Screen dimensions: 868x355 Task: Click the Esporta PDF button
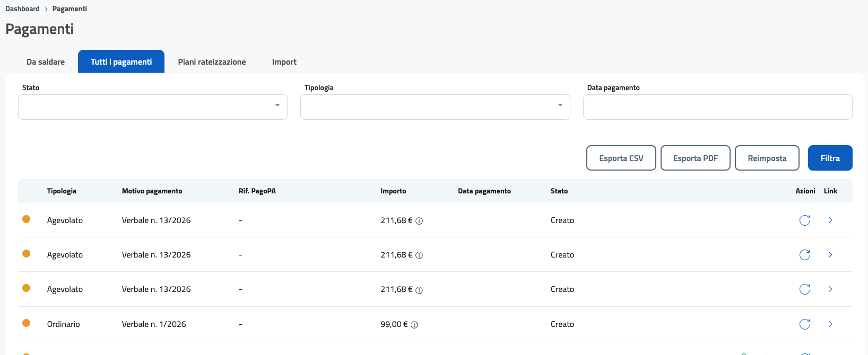pos(695,158)
